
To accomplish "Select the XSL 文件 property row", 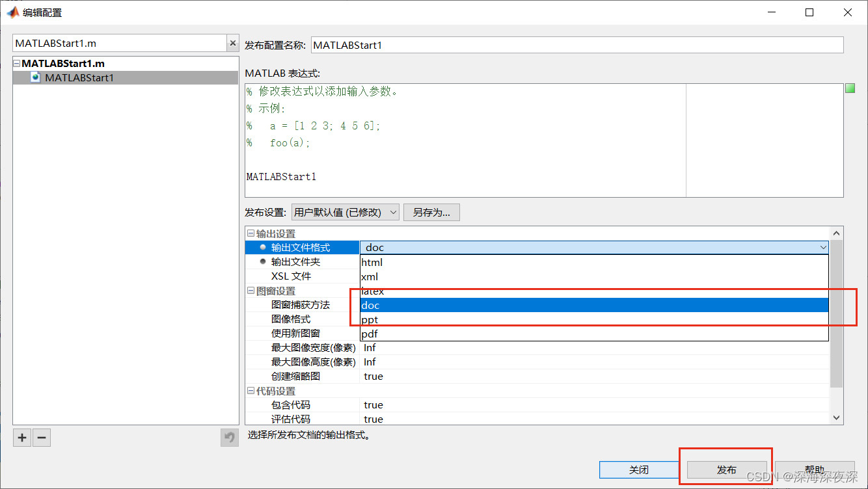I will click(303, 276).
